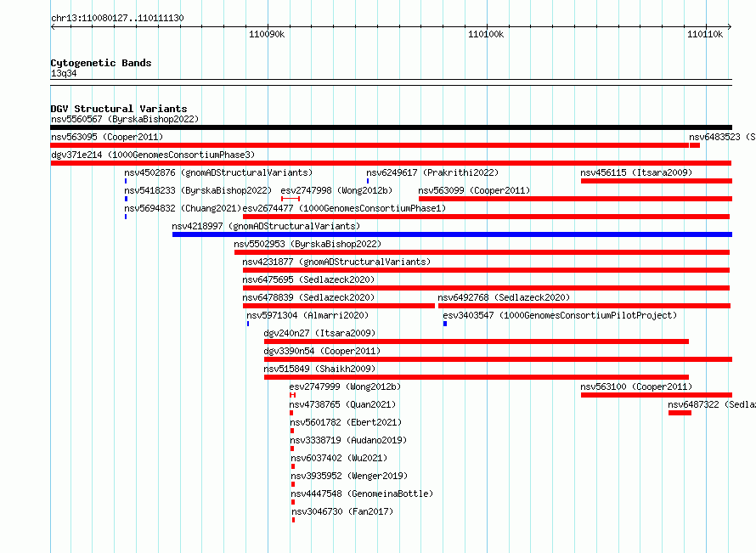
Task: Click the esv2747998 red bracket glyph
Action: point(291,199)
